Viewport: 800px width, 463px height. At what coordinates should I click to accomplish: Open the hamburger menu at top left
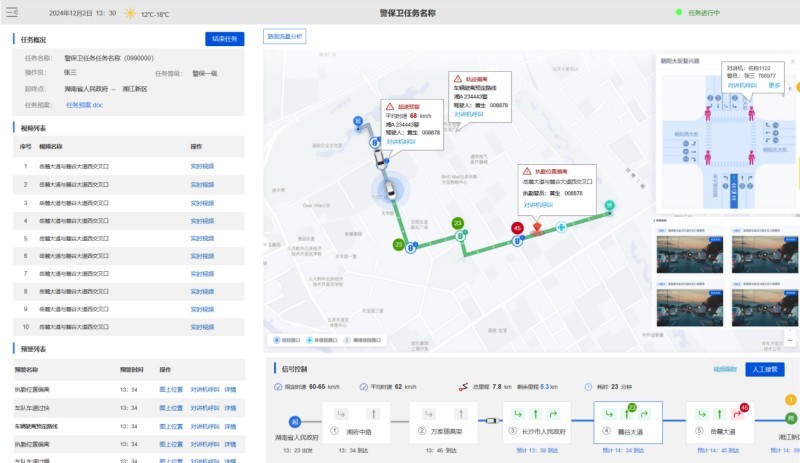(x=12, y=14)
